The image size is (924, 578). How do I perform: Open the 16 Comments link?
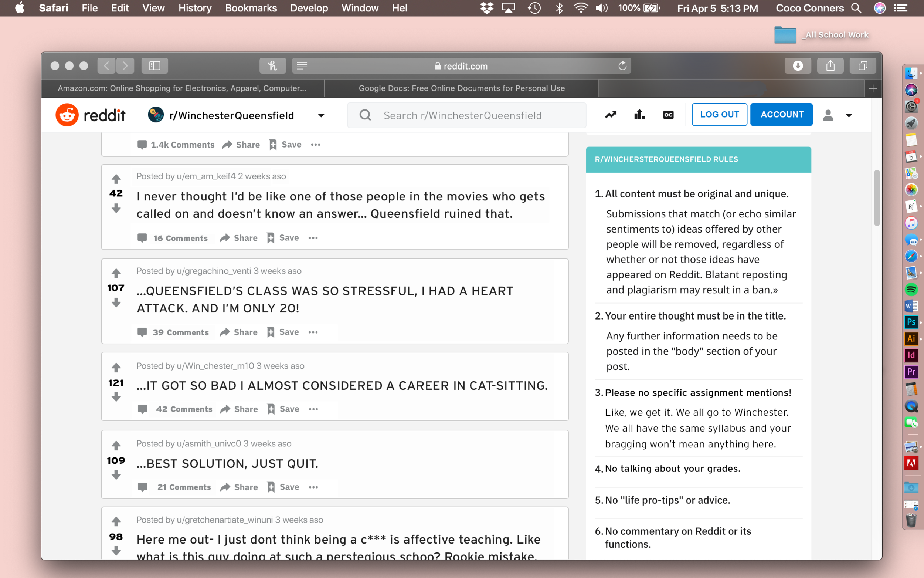click(x=173, y=238)
